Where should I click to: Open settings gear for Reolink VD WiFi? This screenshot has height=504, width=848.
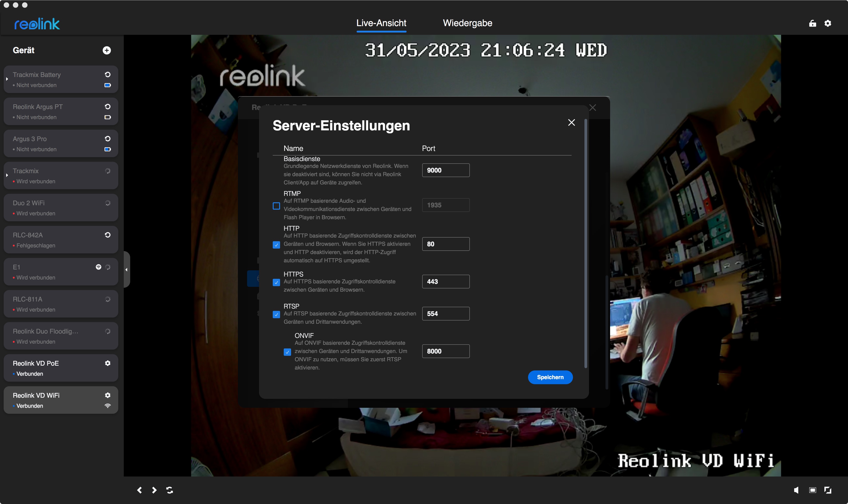pyautogui.click(x=108, y=395)
